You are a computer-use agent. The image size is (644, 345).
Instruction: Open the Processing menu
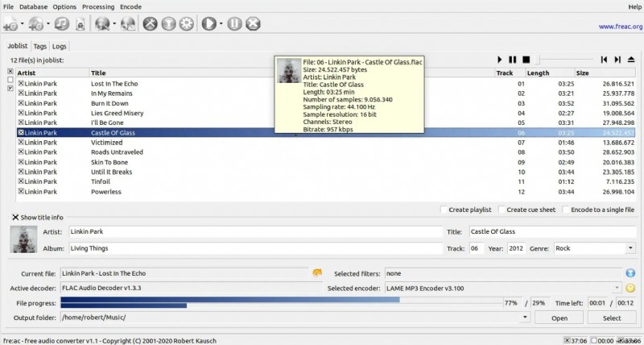coord(98,7)
